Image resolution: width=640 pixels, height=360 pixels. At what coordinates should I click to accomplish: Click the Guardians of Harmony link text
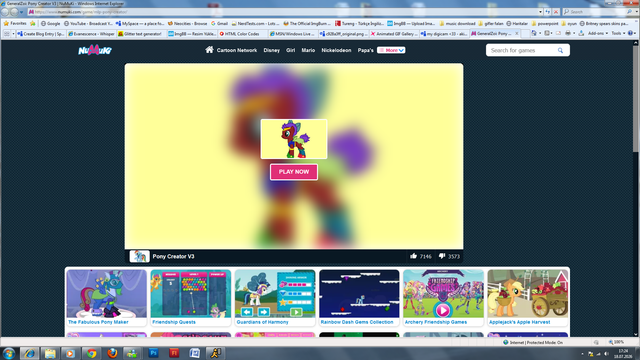[262, 322]
